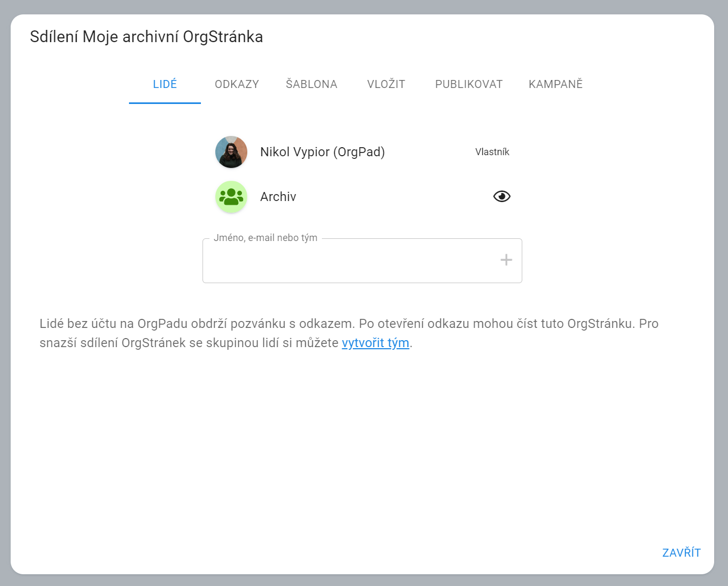The height and width of the screenshot is (586, 728).
Task: Open the Odkazy tab
Action: pos(237,84)
